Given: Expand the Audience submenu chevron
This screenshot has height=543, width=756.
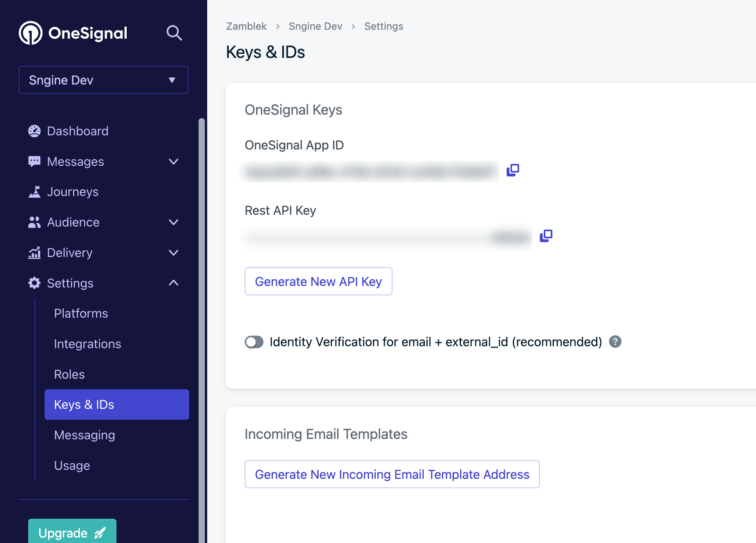Looking at the screenshot, I should coord(174,222).
